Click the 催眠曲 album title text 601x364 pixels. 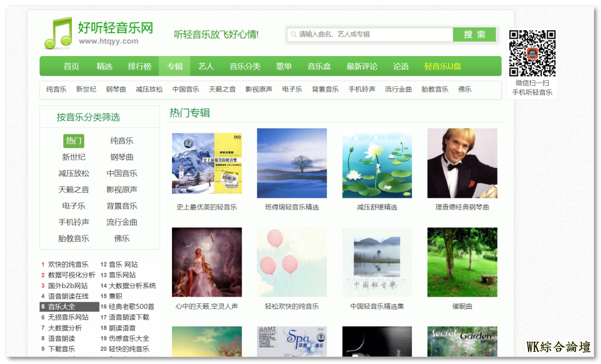point(462,306)
